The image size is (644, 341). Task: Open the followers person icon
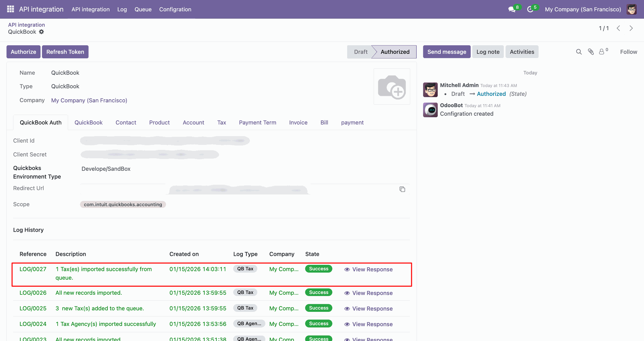[602, 52]
